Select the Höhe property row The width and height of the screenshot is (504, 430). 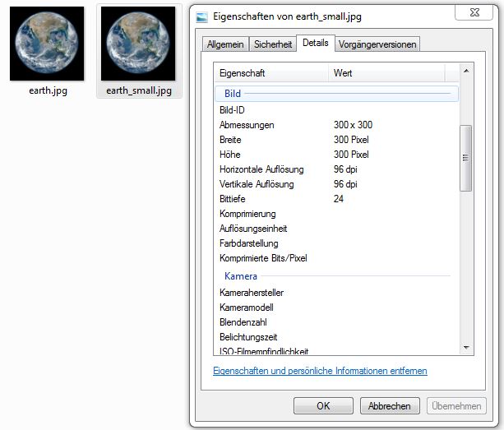[x=336, y=155]
